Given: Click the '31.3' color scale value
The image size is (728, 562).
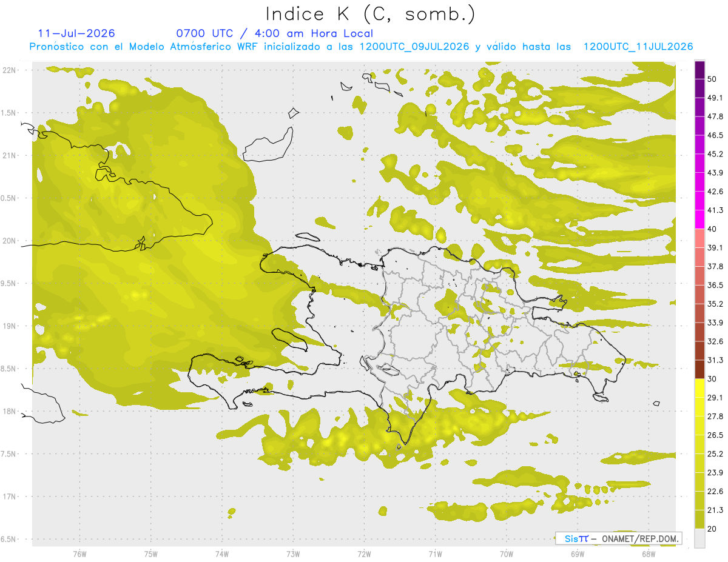Looking at the screenshot, I should (x=715, y=360).
